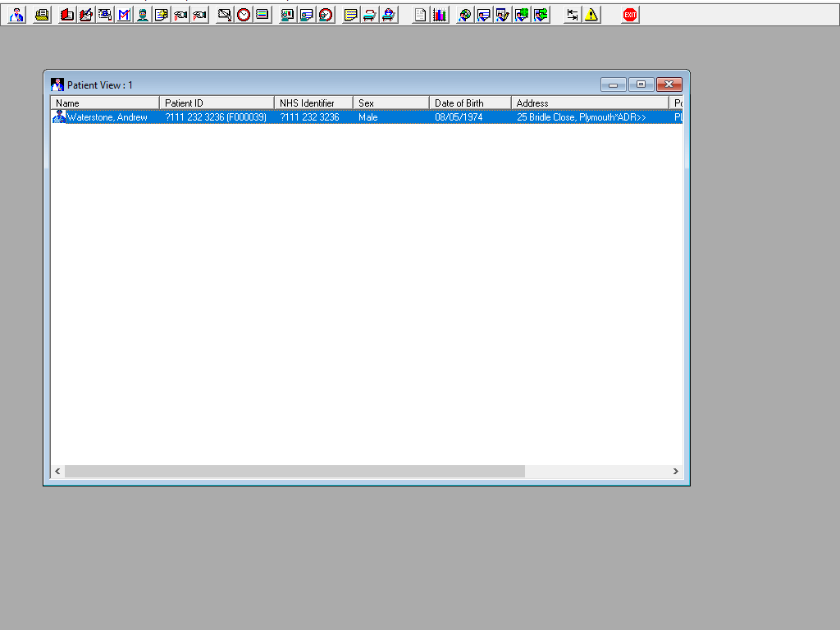Click the doctor/patient icon at the toolbar start
Image resolution: width=840 pixels, height=630 pixels.
(16, 15)
